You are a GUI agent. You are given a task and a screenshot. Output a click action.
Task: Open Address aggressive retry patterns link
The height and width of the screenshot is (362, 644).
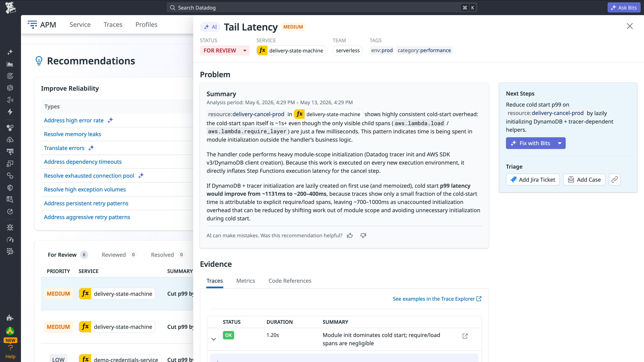(87, 217)
